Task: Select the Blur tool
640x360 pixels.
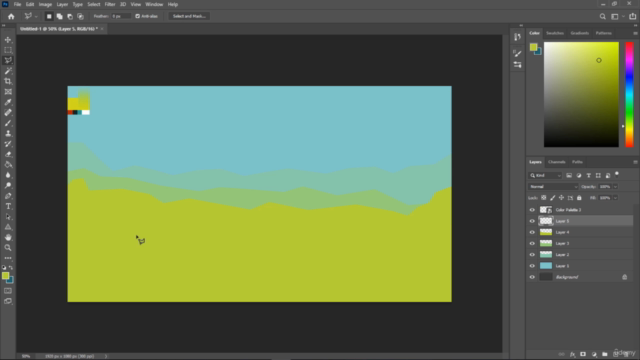Action: point(8,175)
